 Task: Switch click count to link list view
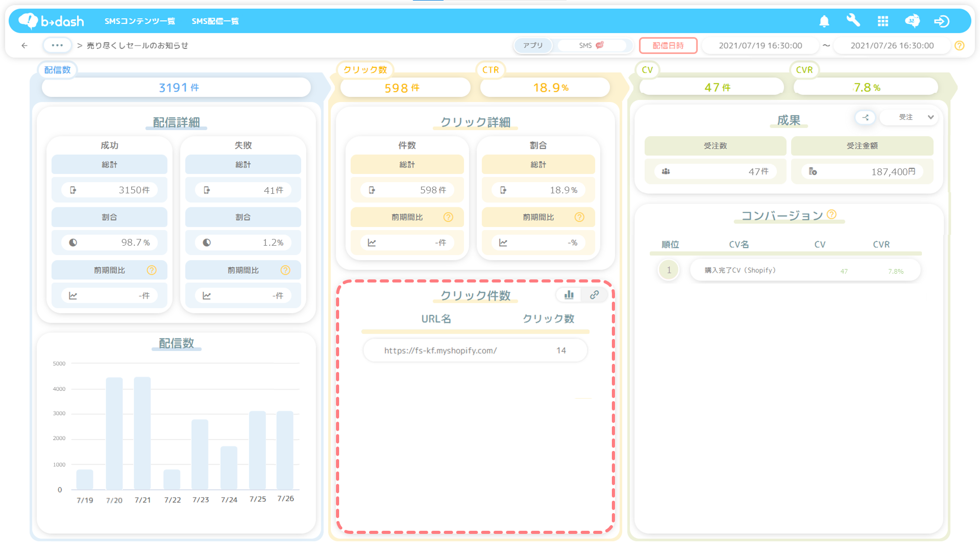click(594, 295)
